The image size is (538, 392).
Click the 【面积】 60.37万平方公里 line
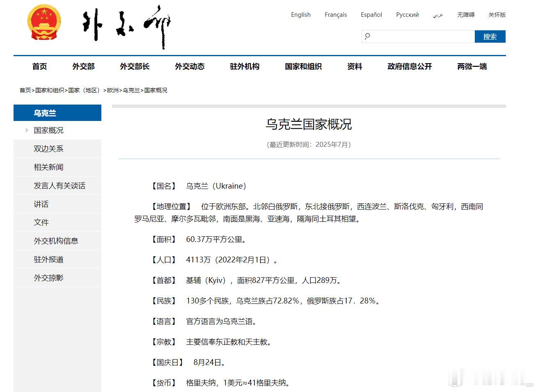pos(199,239)
